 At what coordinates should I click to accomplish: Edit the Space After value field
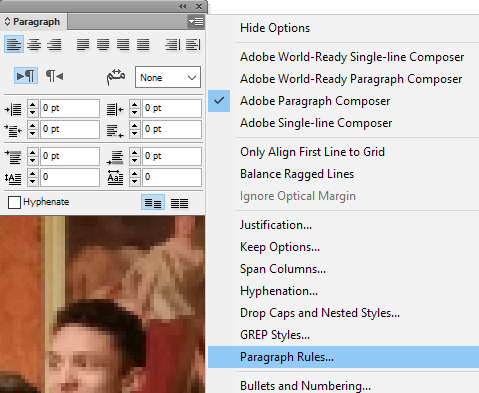pyautogui.click(x=172, y=156)
